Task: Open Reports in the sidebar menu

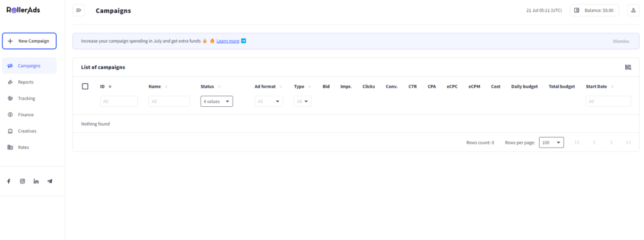Action: click(29, 82)
